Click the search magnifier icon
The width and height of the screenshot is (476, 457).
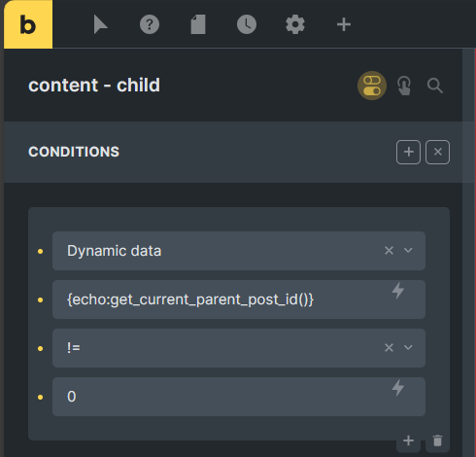(434, 86)
